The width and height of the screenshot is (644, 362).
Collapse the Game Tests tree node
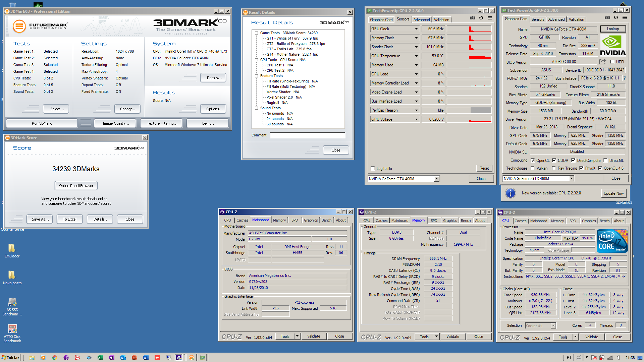click(256, 33)
